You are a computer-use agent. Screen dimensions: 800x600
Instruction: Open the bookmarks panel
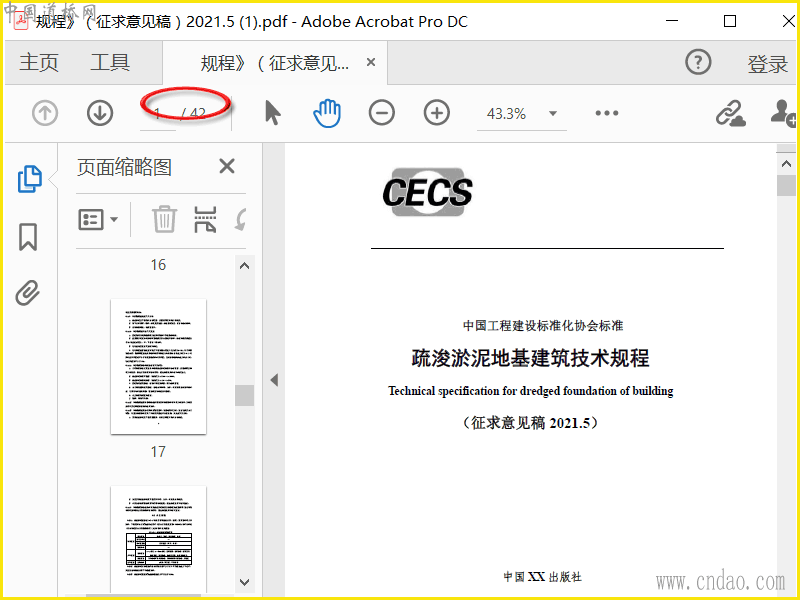[x=28, y=237]
